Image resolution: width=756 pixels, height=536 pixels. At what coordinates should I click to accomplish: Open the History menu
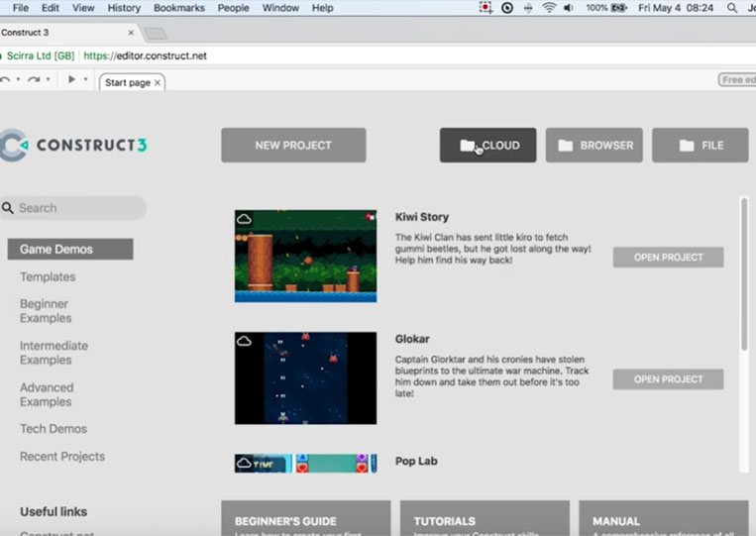point(124,8)
